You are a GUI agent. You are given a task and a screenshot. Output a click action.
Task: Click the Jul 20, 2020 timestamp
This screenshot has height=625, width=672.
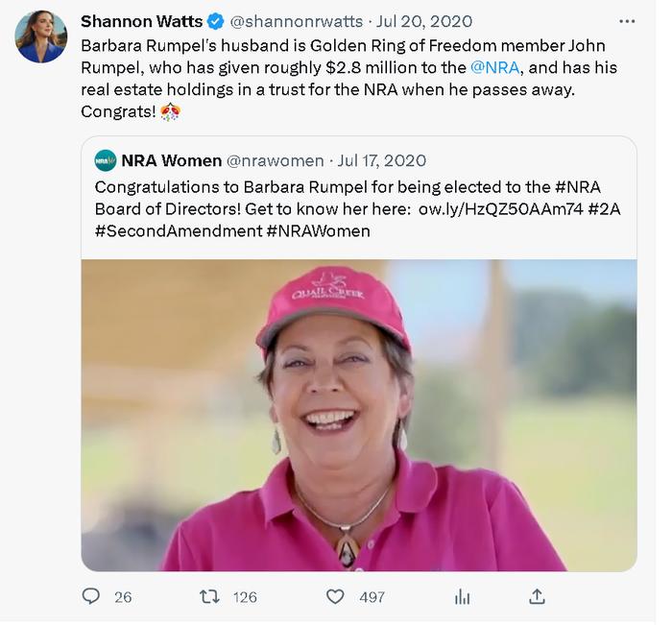[x=424, y=21]
